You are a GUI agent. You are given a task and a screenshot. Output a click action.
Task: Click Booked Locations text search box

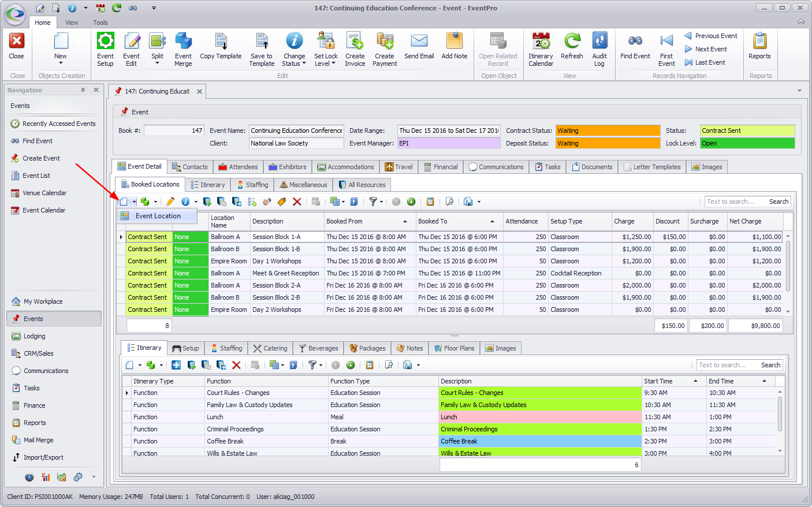[735, 202]
